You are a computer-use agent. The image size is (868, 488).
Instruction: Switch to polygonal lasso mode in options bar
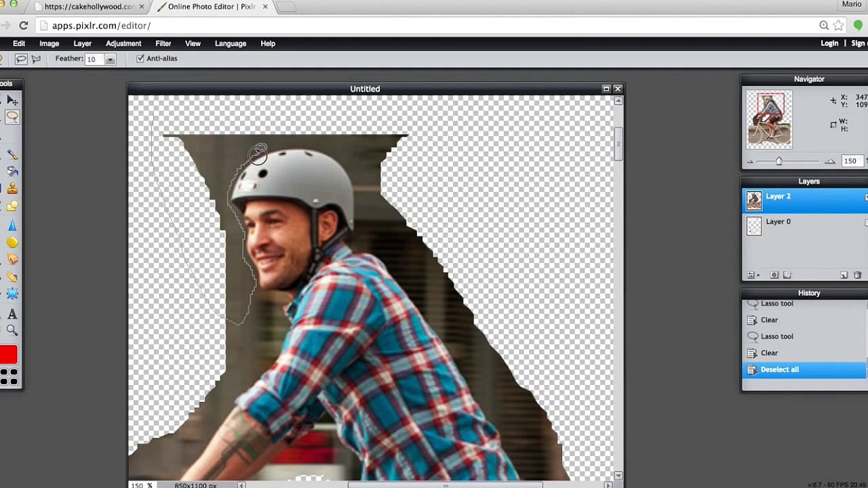tap(37, 59)
